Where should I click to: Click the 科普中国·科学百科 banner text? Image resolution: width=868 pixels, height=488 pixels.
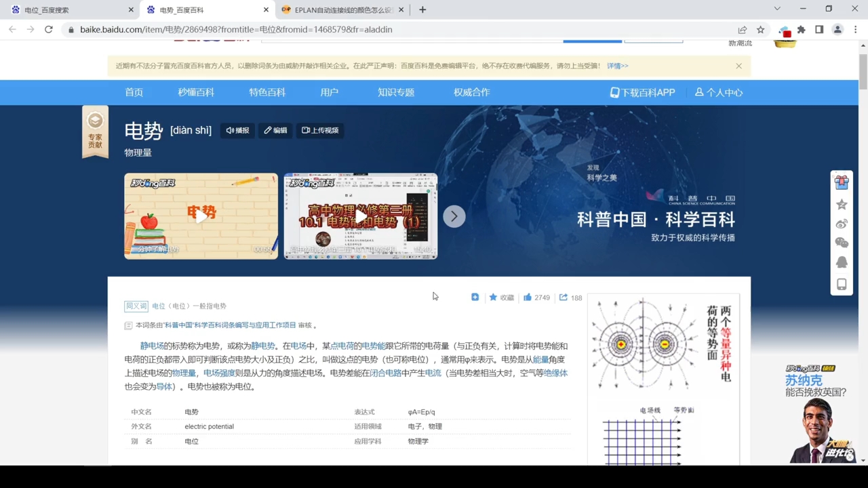pyautogui.click(x=656, y=220)
